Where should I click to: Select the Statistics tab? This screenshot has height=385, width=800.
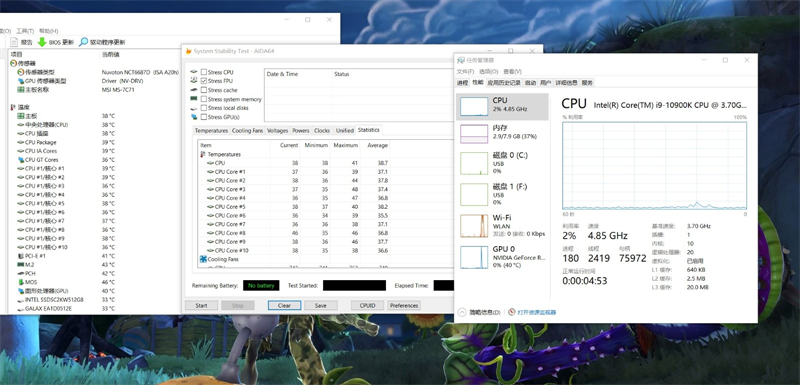(368, 130)
